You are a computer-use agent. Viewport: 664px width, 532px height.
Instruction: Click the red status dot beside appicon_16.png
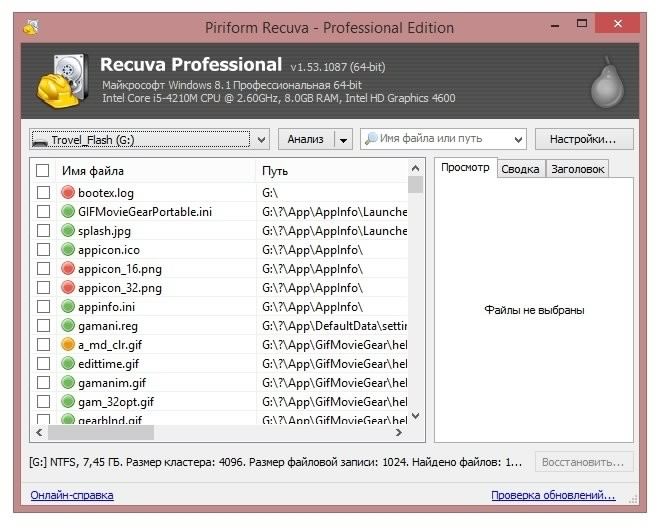(68, 268)
